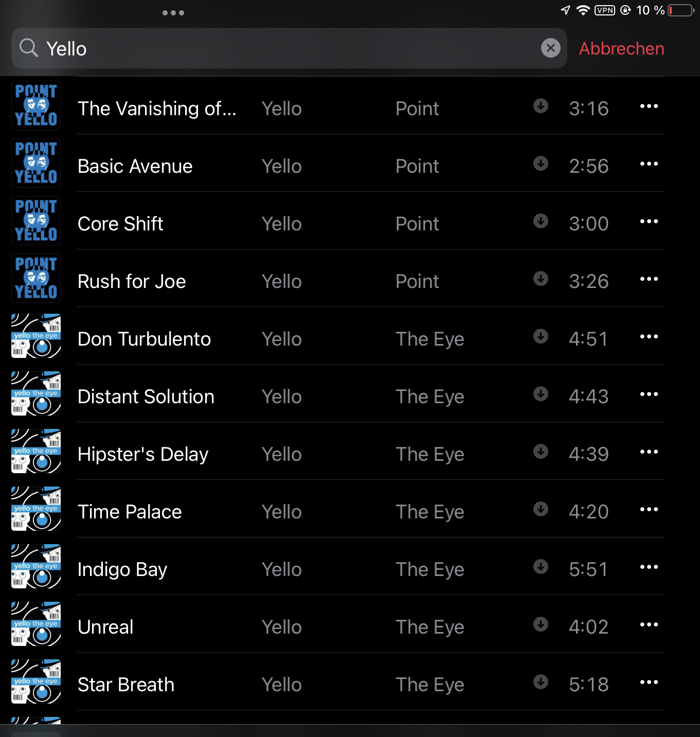Screen dimensions: 700x737
Task: Open more options for Core Shift
Action: [649, 221]
